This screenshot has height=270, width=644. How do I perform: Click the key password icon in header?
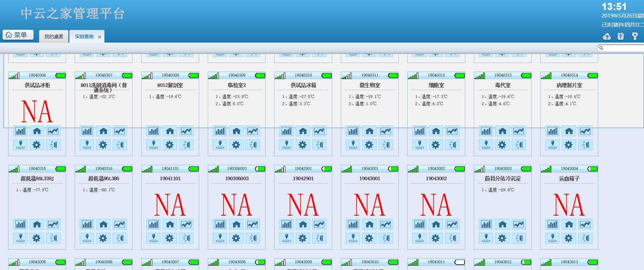point(635,36)
